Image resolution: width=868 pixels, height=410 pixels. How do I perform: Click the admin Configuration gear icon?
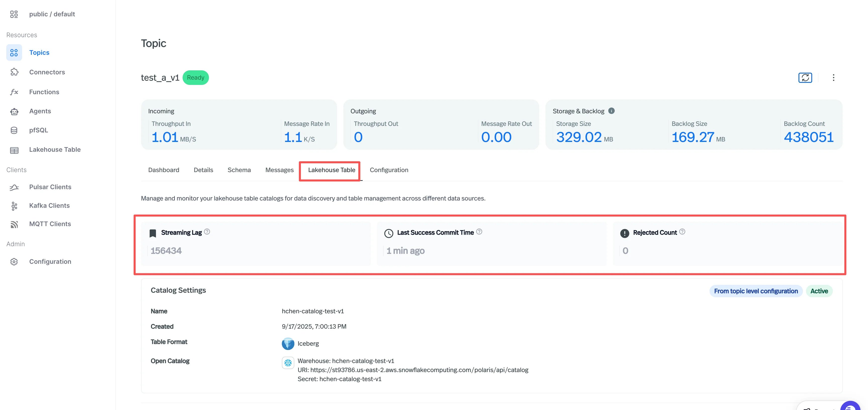tap(14, 262)
